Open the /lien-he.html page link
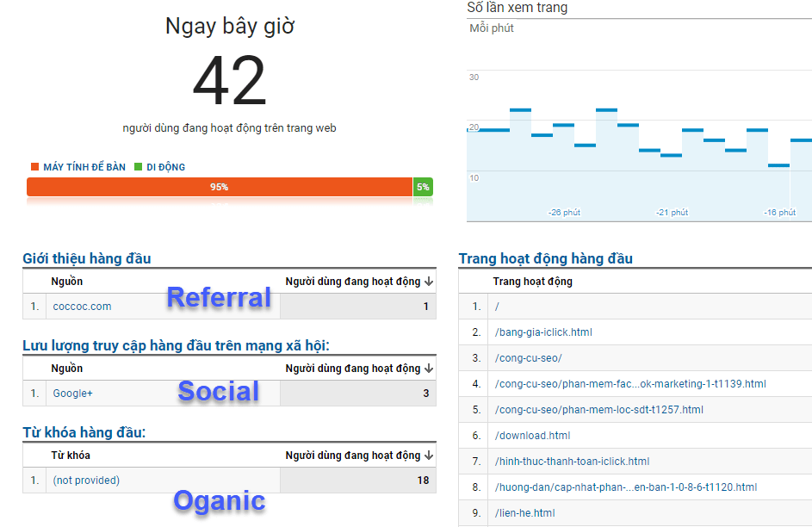Image resolution: width=812 pixels, height=527 pixels. pyautogui.click(x=525, y=512)
